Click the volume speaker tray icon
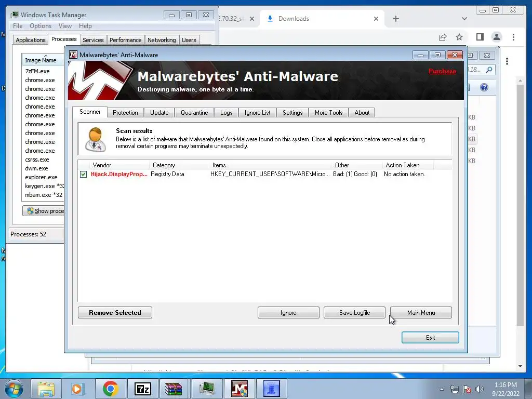The image size is (532, 399). [480, 389]
